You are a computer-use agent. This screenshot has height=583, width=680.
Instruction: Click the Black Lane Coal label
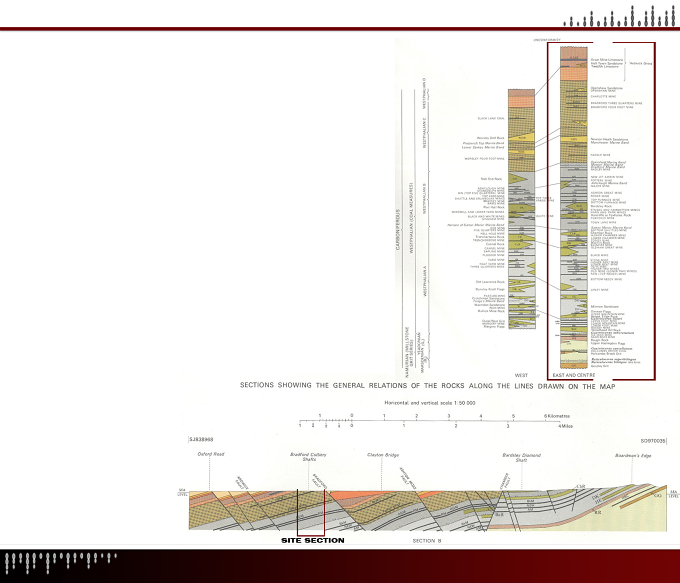click(x=491, y=118)
